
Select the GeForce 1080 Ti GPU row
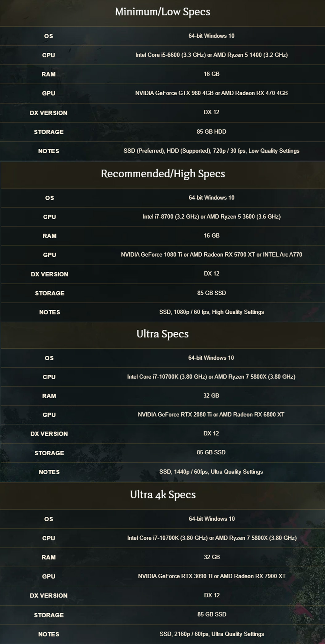point(211,254)
